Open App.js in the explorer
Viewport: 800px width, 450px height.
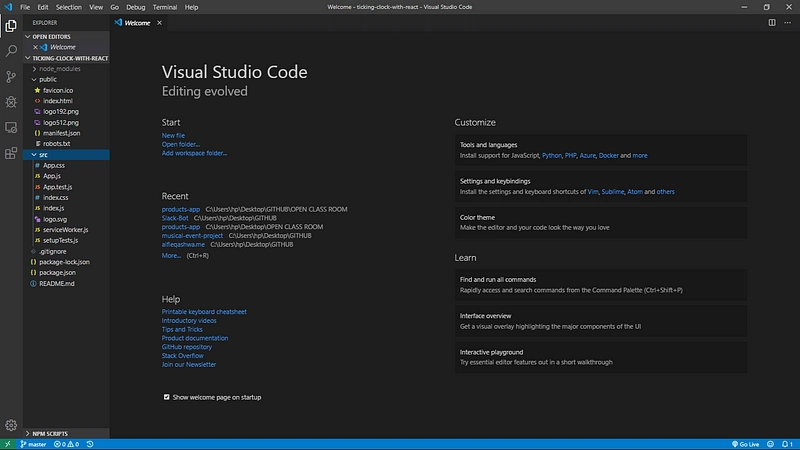[52, 176]
